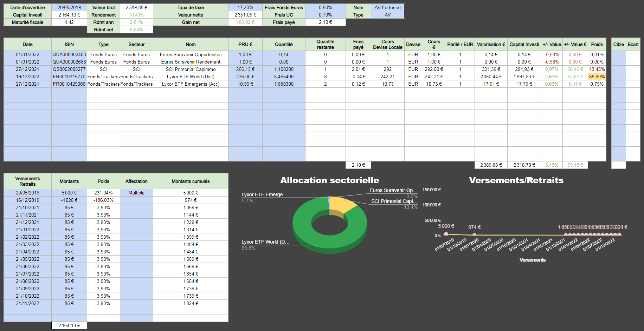Click ISIN cell FR0010315770
This screenshot has width=644, height=331.
click(69, 77)
